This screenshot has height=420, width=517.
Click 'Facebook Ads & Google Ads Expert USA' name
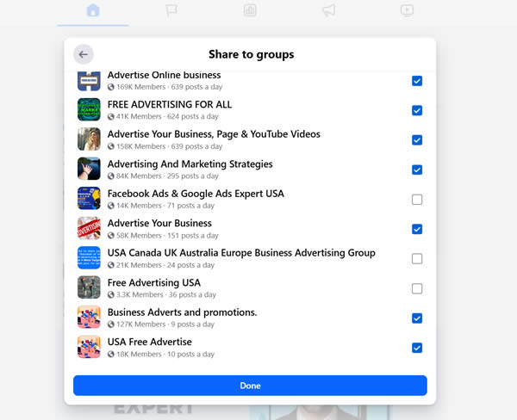click(196, 194)
